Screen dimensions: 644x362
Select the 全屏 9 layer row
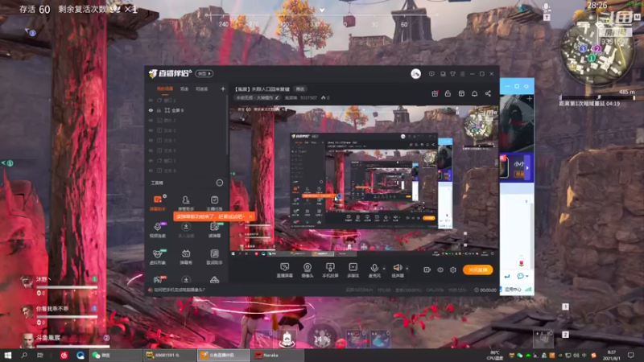coord(187,110)
